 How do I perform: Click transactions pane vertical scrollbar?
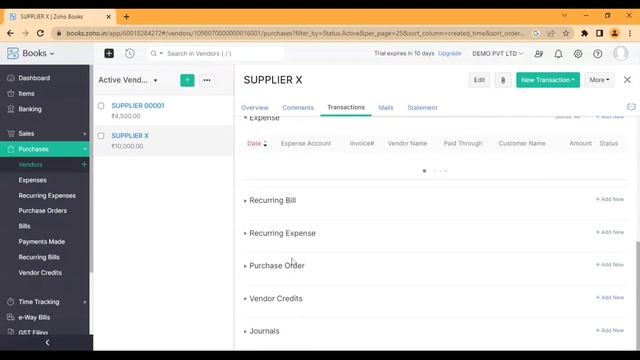[637, 295]
